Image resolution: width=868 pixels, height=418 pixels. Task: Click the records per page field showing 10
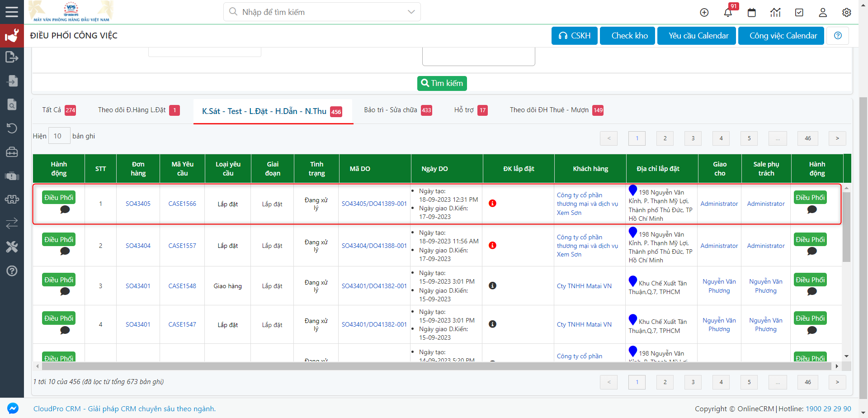click(59, 136)
